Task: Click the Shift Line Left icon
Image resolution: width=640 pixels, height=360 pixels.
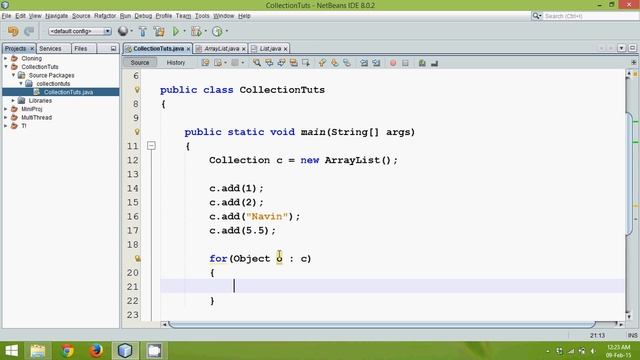Action: (x=364, y=63)
